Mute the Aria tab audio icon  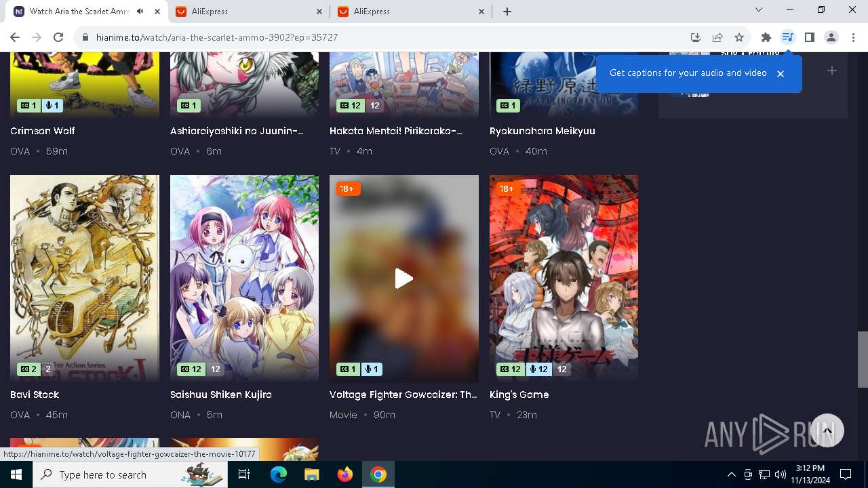point(140,12)
